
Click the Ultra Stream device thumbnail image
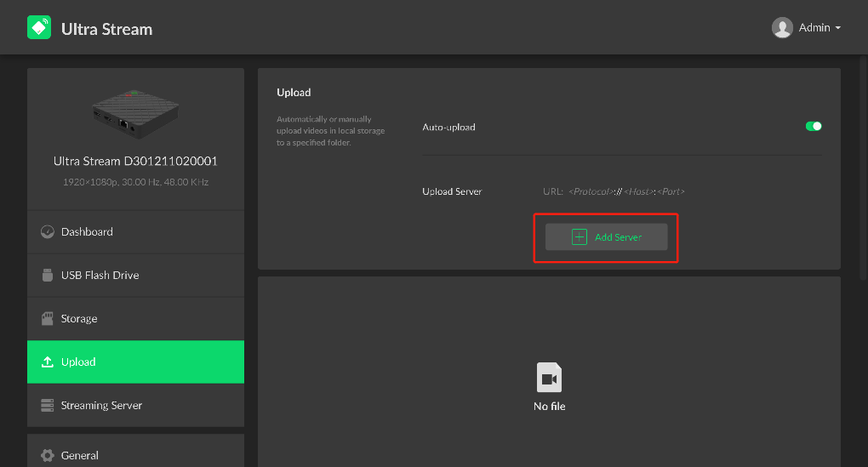pos(135,114)
